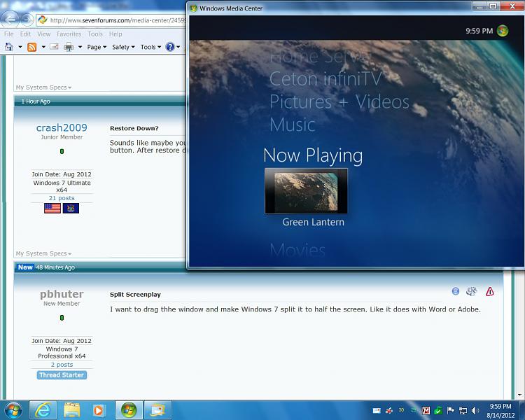Screen dimensions: 525x420
Task: Open the View menu in Internet Explorer
Action: (x=43, y=34)
